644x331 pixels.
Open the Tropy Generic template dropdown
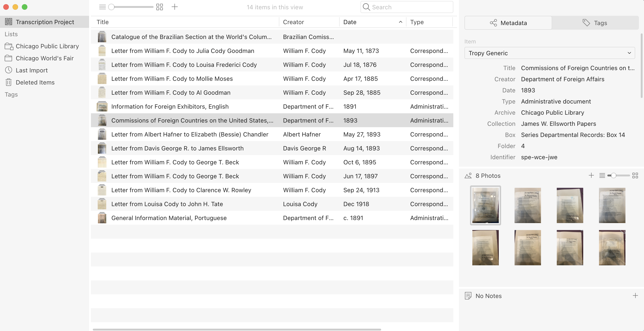549,53
